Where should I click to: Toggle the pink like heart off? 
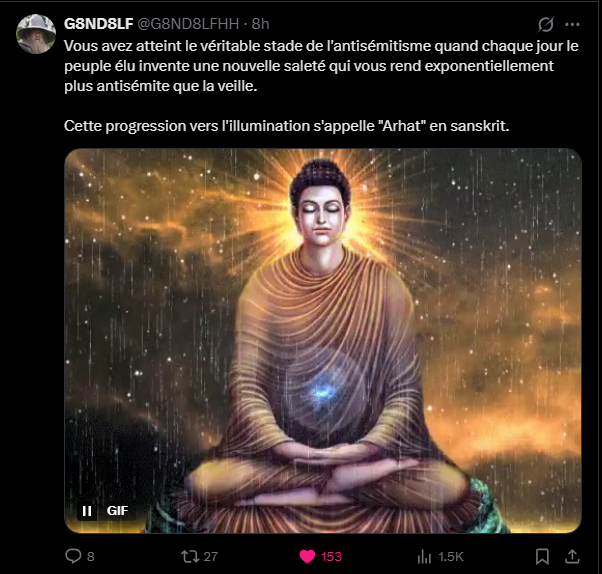(307, 556)
